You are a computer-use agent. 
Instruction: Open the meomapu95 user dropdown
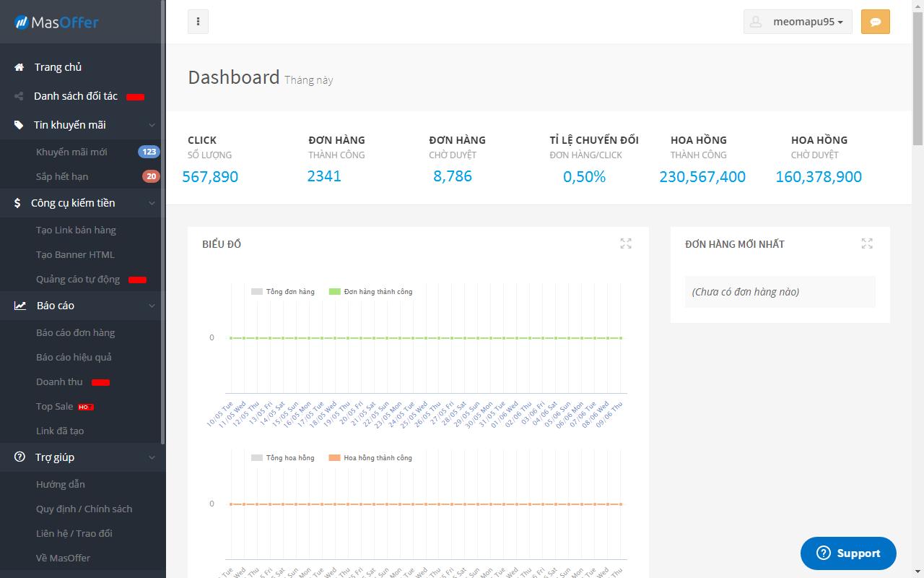click(x=798, y=22)
